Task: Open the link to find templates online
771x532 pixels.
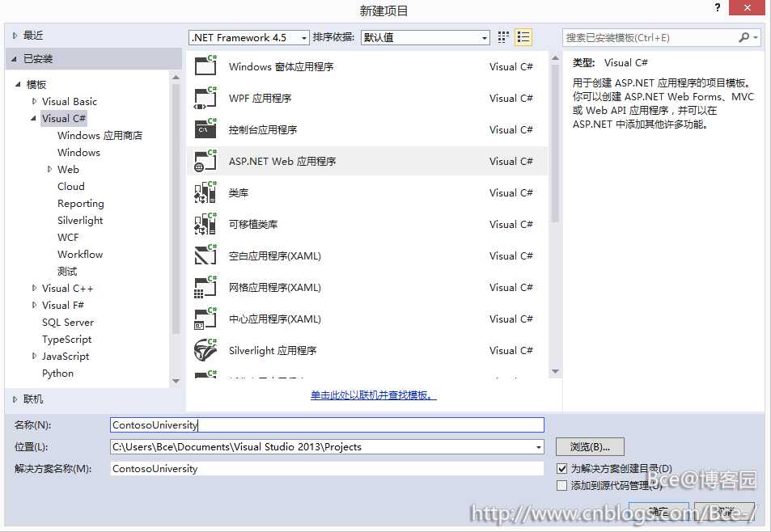Action: (374, 395)
